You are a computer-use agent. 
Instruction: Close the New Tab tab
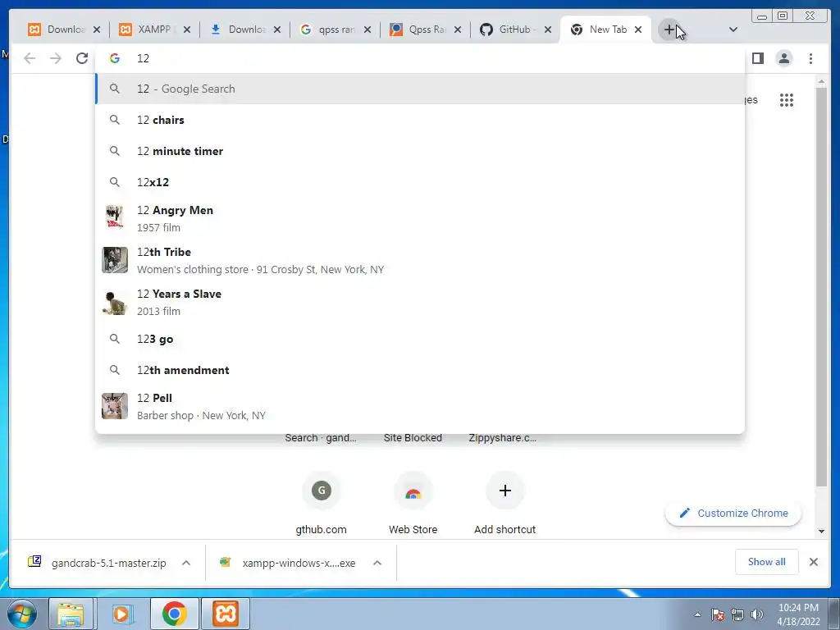(x=638, y=30)
